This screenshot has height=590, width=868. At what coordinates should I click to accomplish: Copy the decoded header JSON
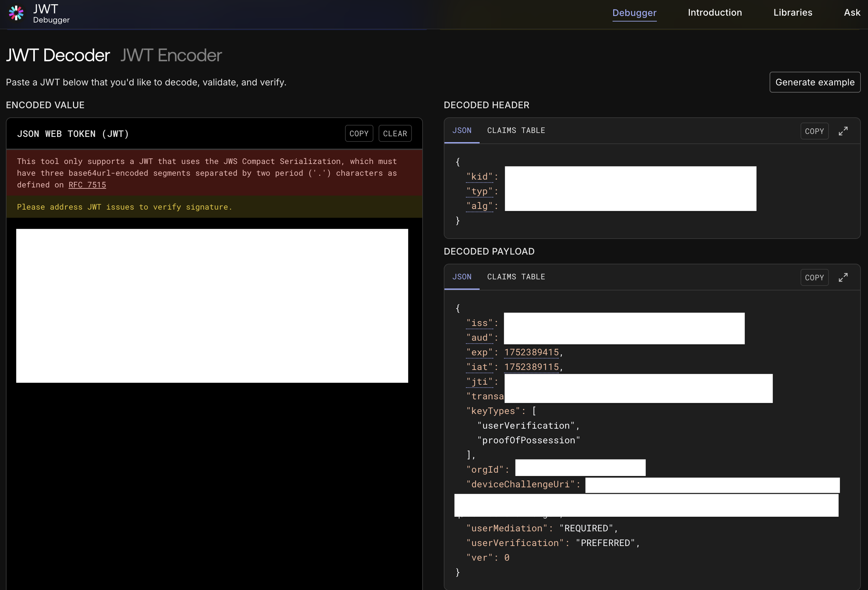coord(814,131)
